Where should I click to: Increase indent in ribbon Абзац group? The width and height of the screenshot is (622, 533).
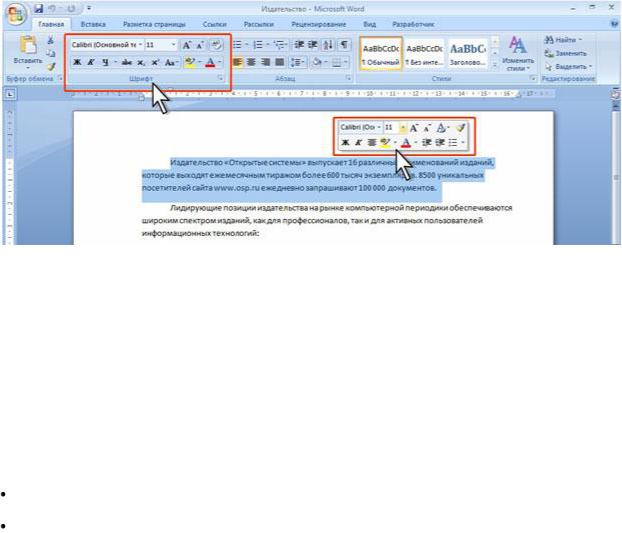click(x=313, y=45)
